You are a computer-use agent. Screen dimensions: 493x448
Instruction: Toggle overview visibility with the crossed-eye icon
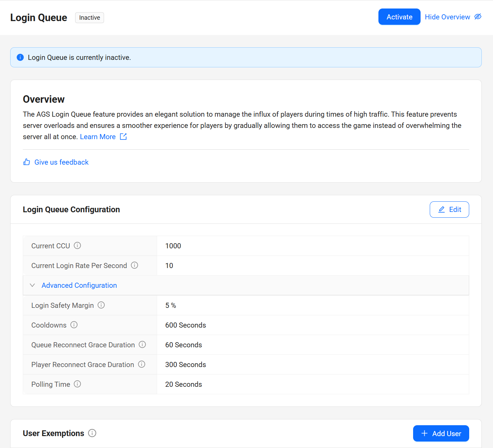[x=478, y=17]
